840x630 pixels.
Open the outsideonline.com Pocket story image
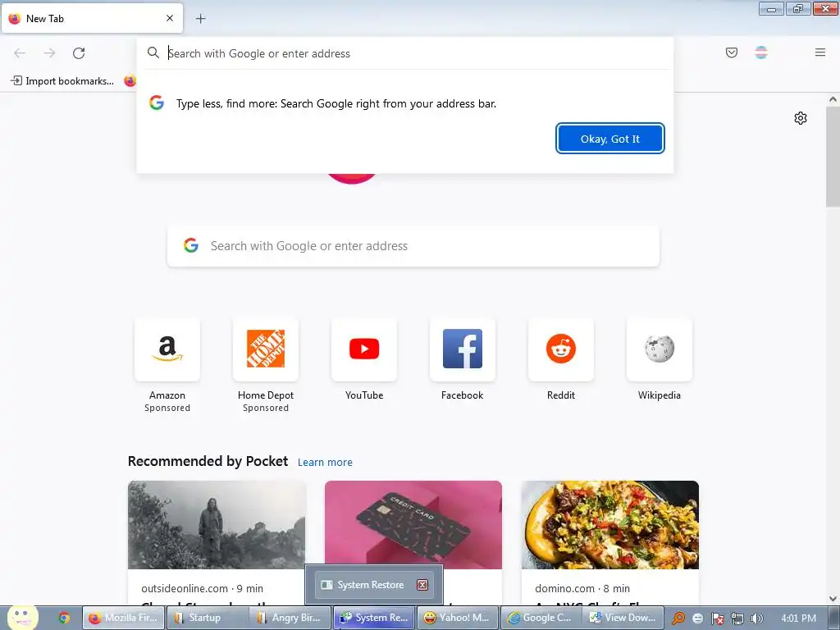[x=217, y=525]
